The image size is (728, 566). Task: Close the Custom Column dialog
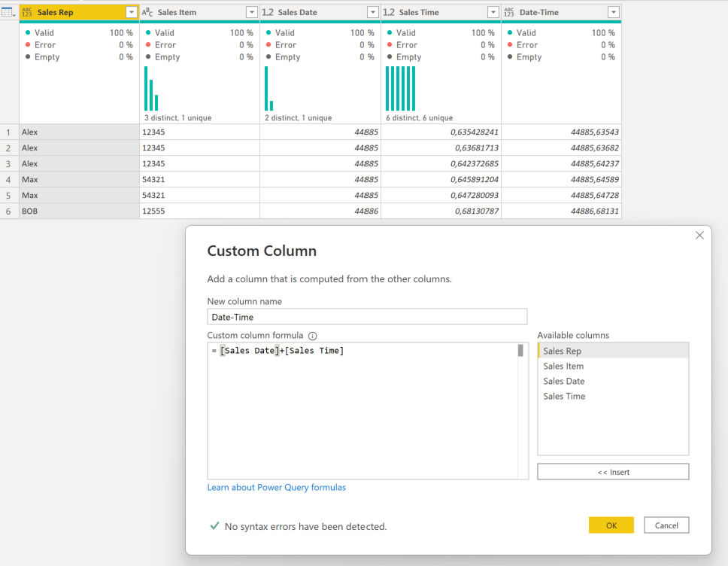699,236
